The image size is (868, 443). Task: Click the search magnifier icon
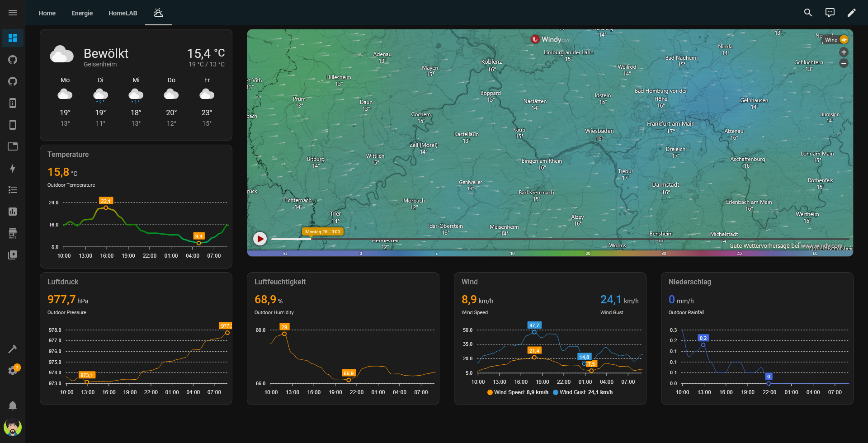point(808,13)
